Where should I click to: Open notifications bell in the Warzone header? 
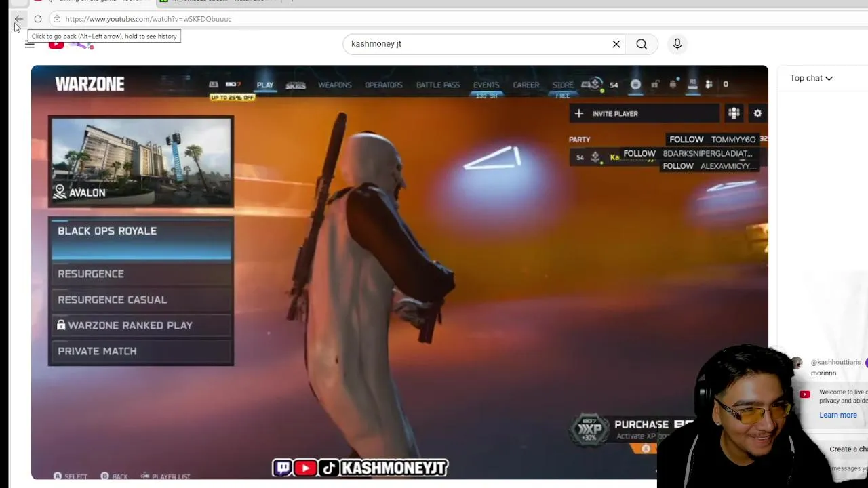coord(673,84)
